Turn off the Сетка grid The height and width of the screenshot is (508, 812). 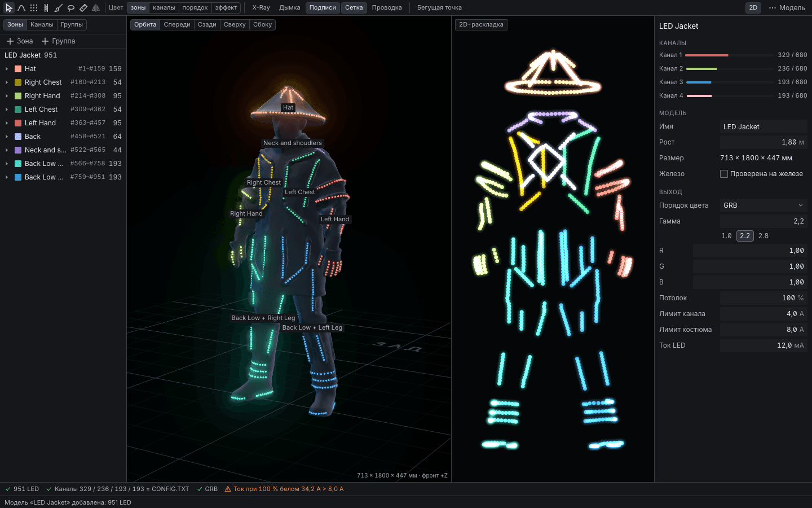(x=354, y=8)
